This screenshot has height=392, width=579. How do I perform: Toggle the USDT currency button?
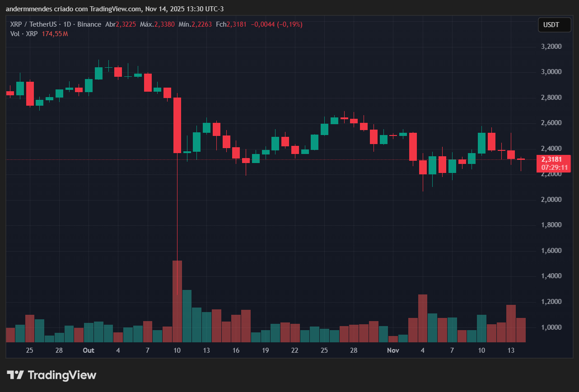click(555, 24)
